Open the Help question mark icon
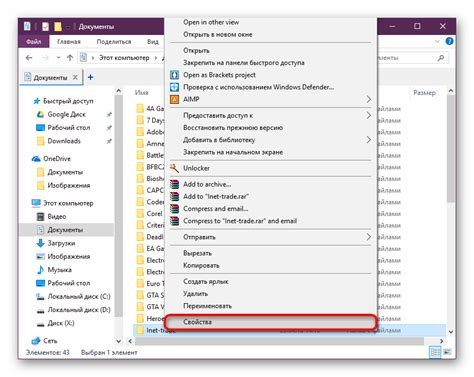Image resolution: width=474 pixels, height=377 pixels. coord(449,41)
